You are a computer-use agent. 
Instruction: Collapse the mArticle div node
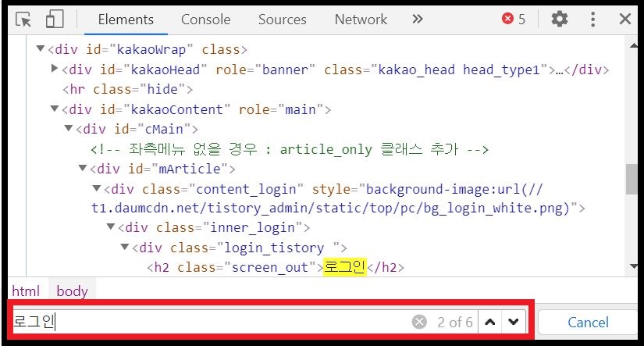83,168
